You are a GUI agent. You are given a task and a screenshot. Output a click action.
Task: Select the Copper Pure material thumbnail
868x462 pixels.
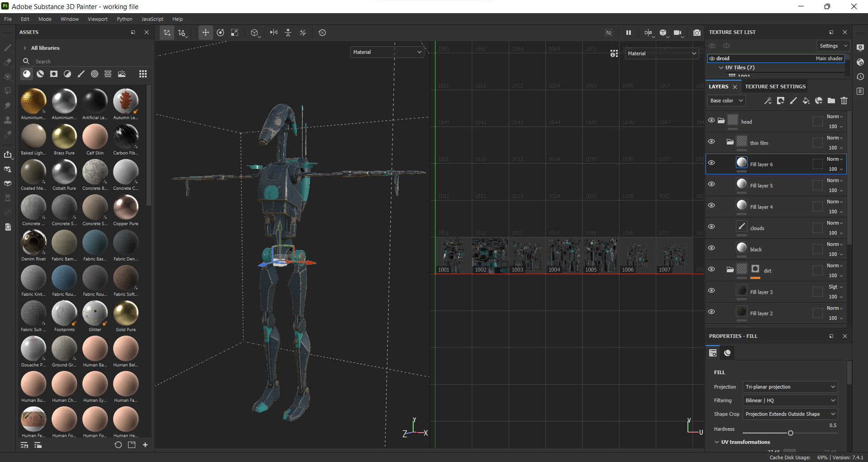point(126,207)
